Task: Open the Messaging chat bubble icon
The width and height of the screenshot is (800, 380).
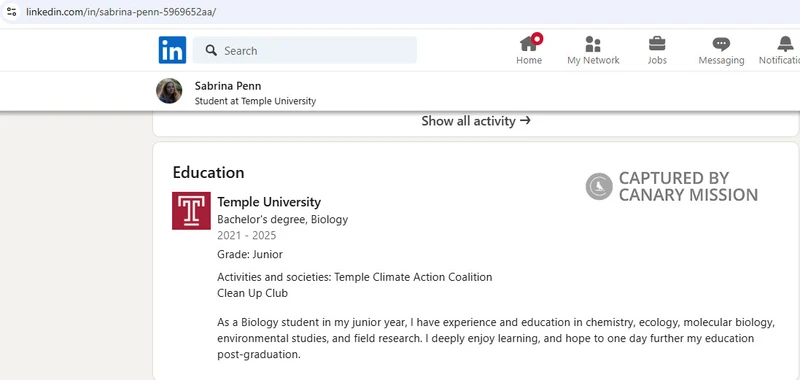Action: 721,44
